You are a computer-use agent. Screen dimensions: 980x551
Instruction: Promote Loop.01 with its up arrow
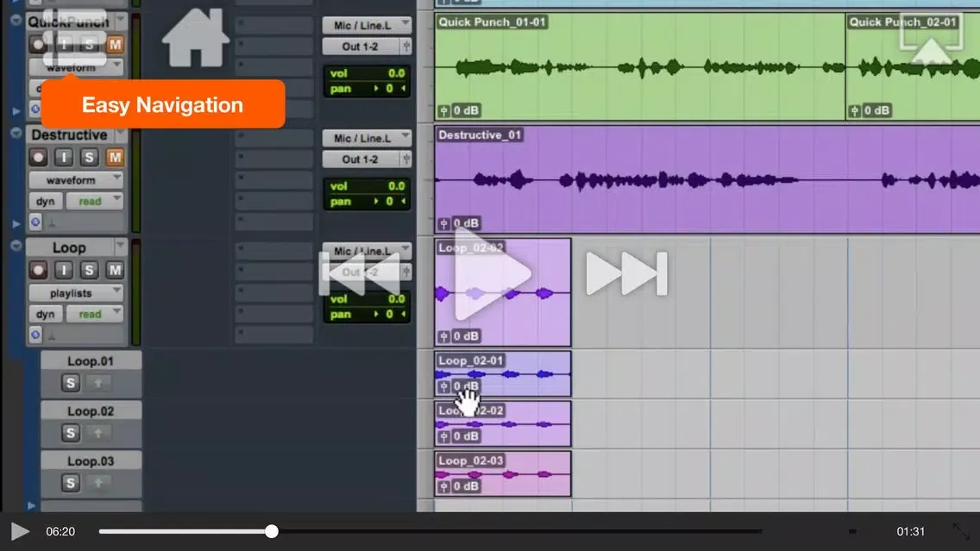(98, 383)
